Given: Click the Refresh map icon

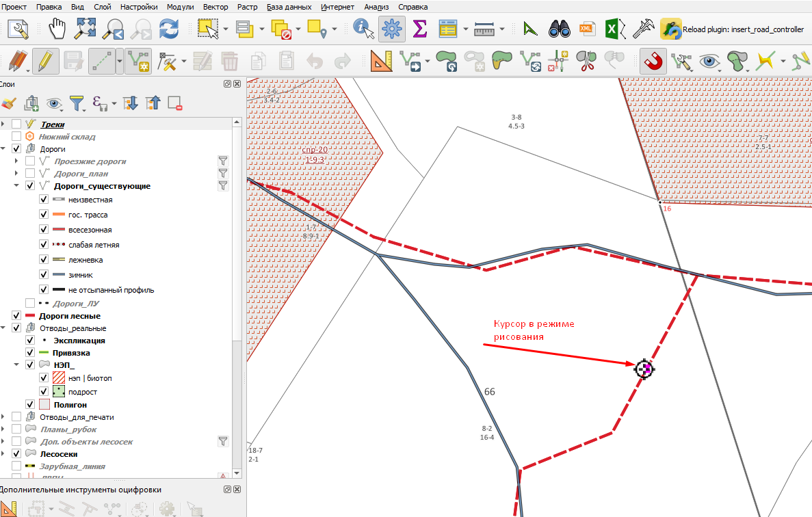Looking at the screenshot, I should point(169,29).
